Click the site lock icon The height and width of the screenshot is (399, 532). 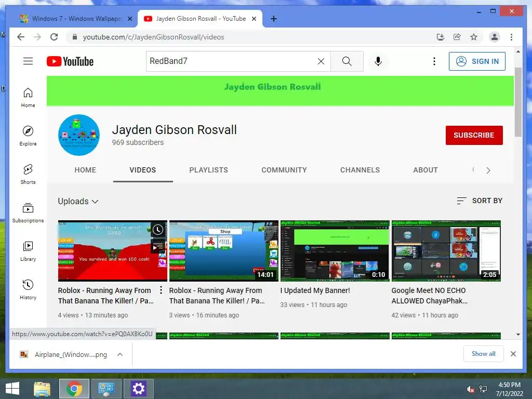(75, 37)
